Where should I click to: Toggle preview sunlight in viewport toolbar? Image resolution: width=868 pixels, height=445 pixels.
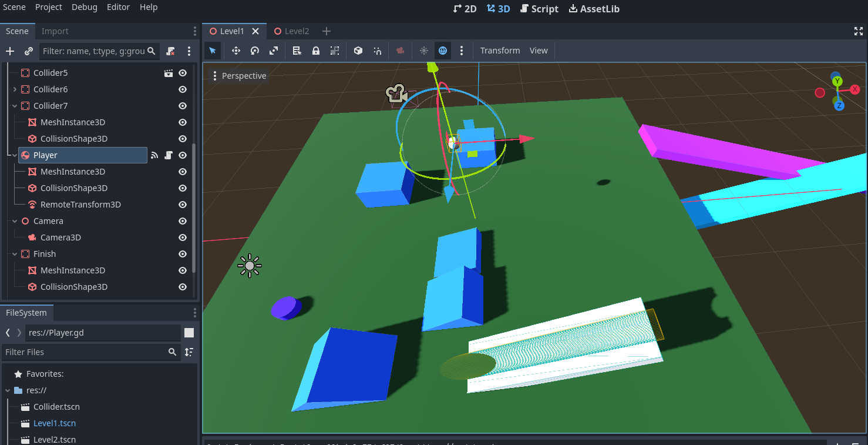point(424,51)
